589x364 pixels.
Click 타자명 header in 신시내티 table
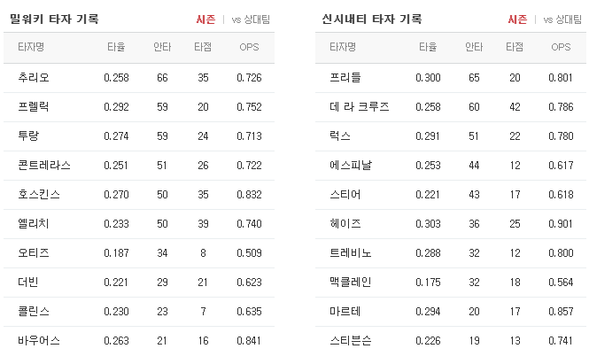(343, 47)
